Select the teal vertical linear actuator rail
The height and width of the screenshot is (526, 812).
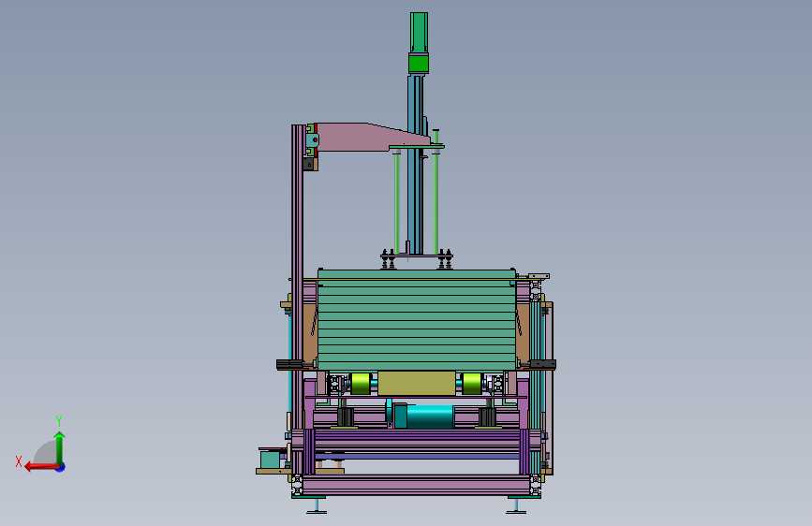click(x=415, y=164)
